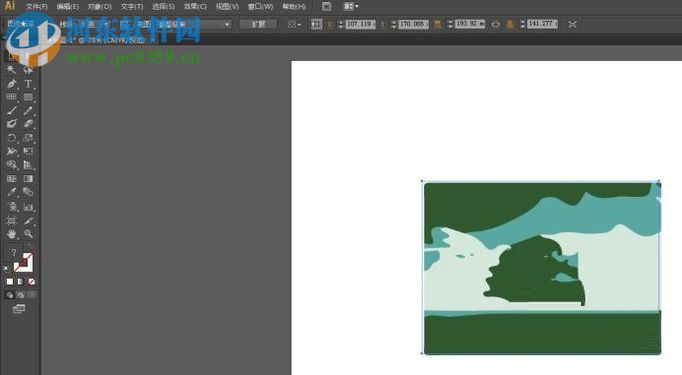
Task: Click the X position field 107.119
Action: [361, 24]
